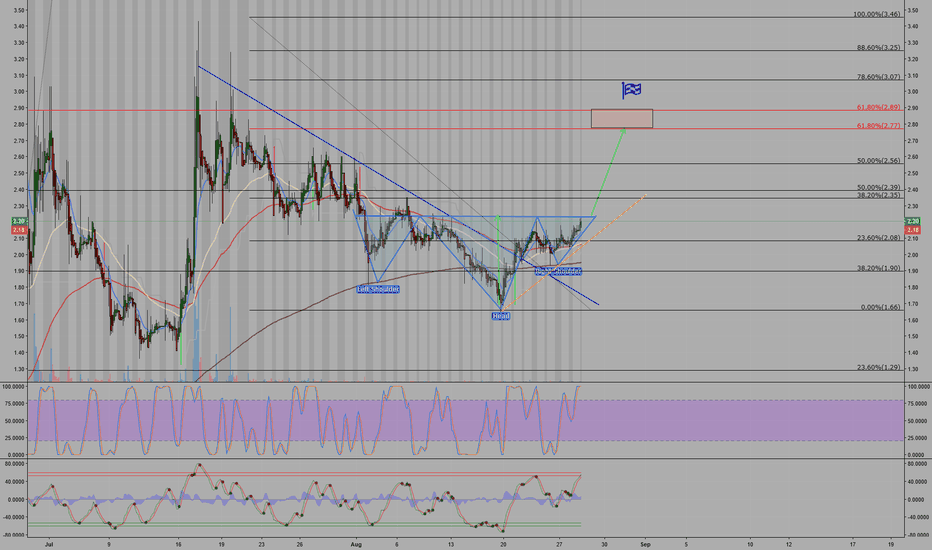Viewport: 932px width, 550px height.
Task: Click the red 61.80%(2.77) Fibonacci label
Action: coord(879,125)
